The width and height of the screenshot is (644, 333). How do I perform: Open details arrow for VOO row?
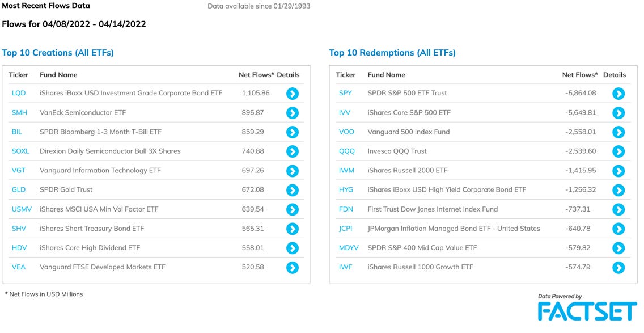618,132
